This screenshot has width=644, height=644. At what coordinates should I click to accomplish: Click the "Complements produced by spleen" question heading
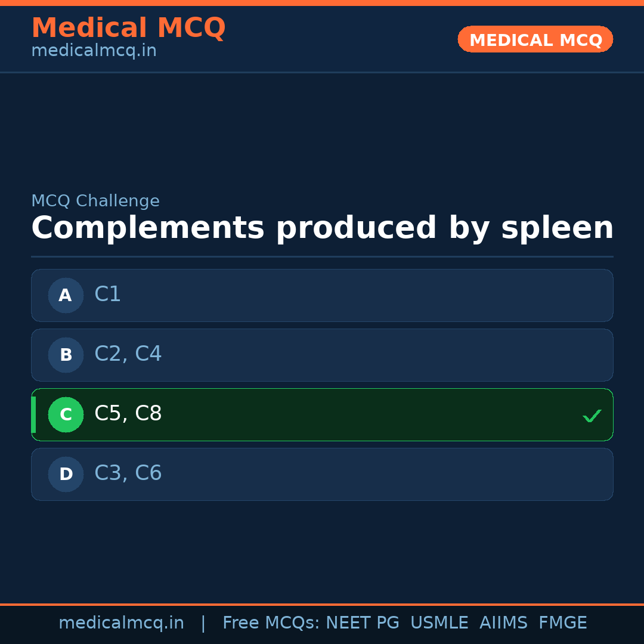322,228
